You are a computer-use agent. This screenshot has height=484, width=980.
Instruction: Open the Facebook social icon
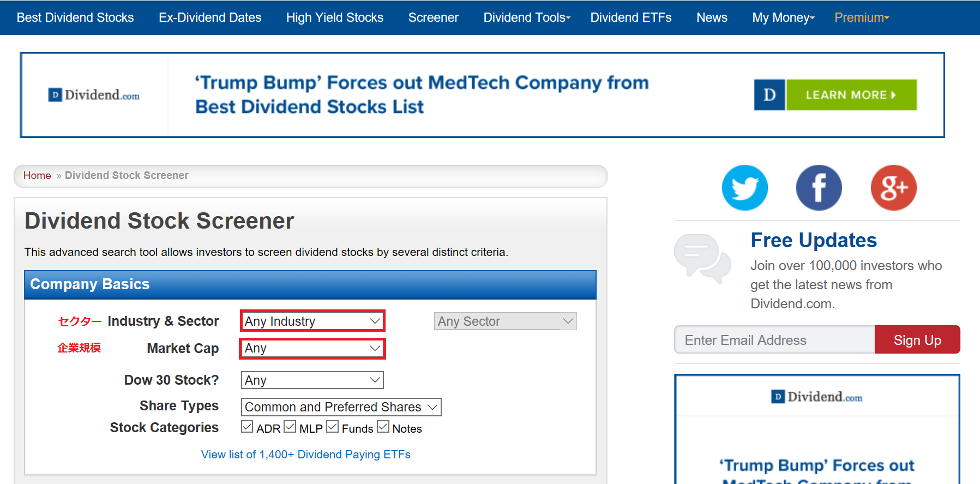click(819, 188)
